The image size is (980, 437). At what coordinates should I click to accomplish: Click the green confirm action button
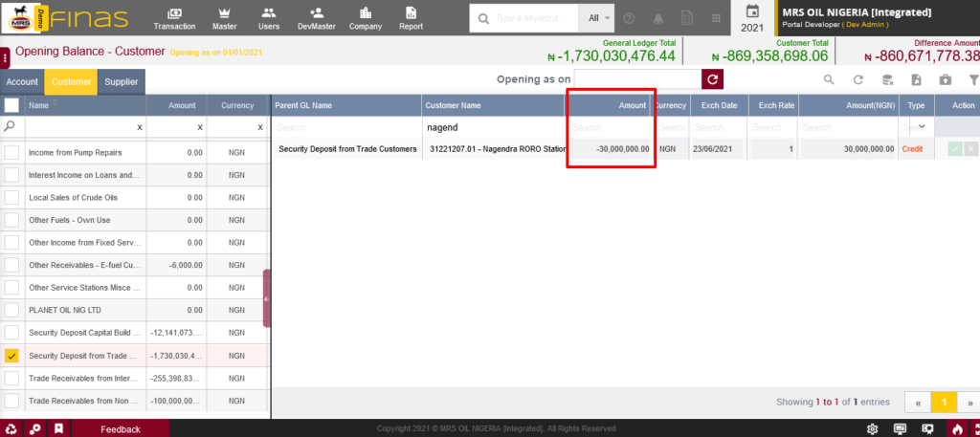[x=955, y=148]
